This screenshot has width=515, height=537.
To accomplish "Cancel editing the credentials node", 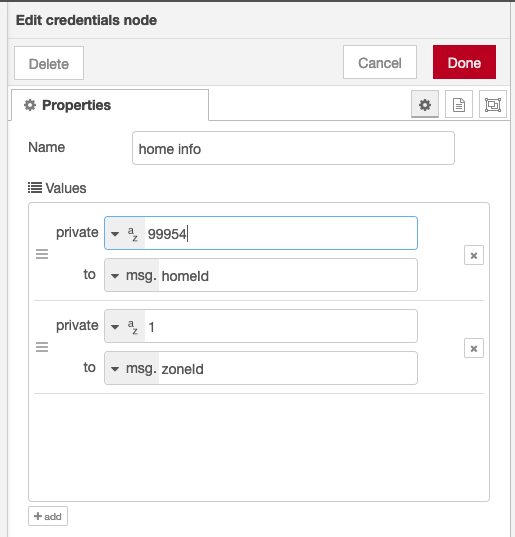I will 380,62.
